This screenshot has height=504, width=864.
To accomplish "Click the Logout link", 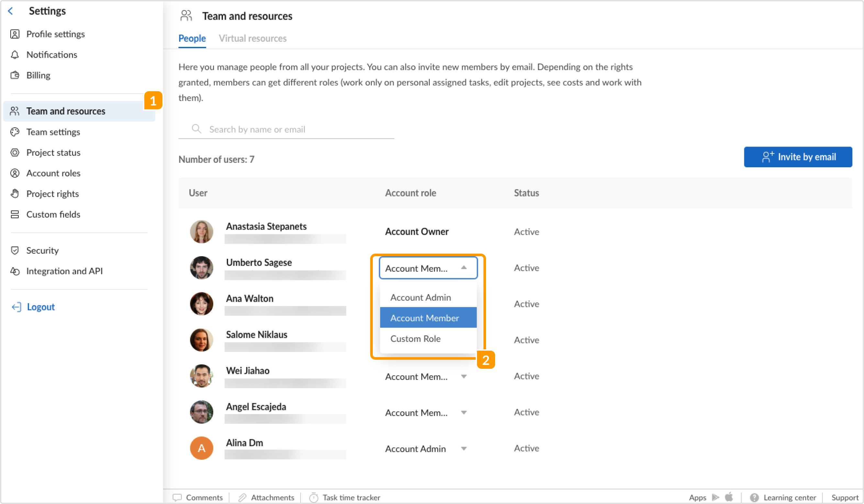I will tap(40, 307).
